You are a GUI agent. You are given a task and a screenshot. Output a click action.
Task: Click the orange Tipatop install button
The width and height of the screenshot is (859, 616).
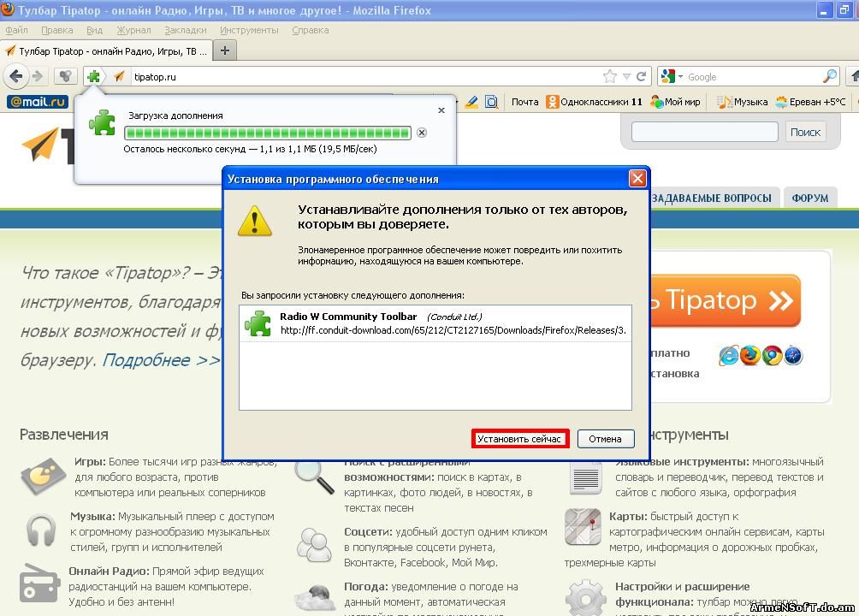[725, 300]
